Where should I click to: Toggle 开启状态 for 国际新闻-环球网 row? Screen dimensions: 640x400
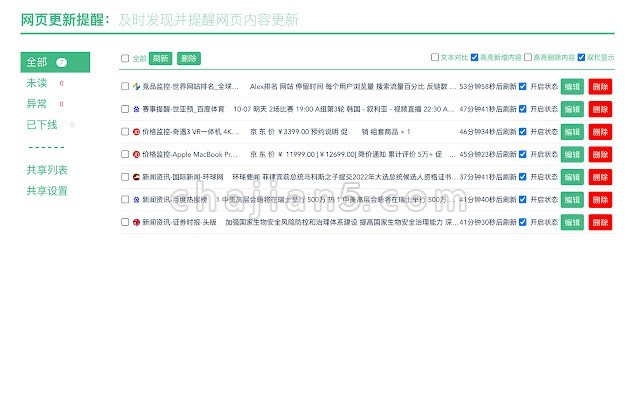point(522,177)
